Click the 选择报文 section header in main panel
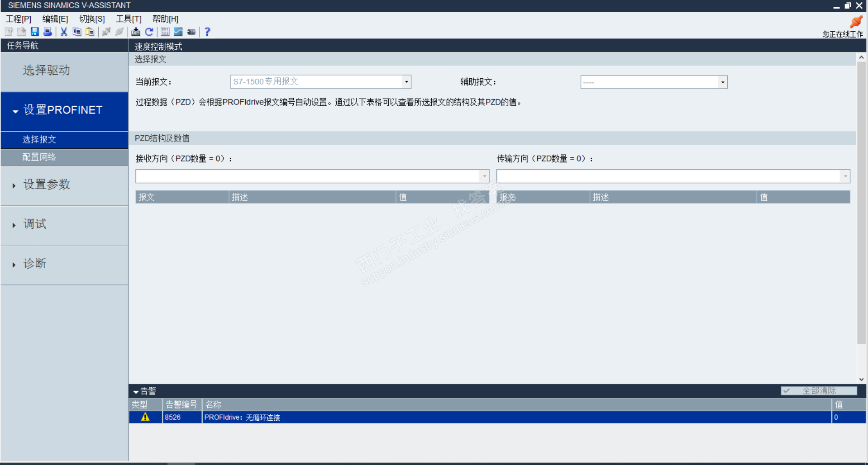Image resolution: width=868 pixels, height=465 pixels. point(150,59)
